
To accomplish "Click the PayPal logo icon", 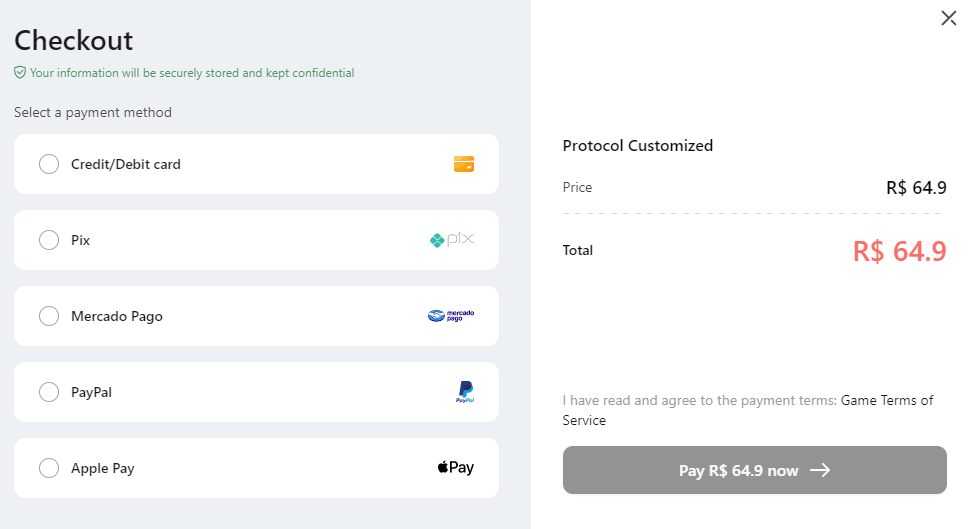I will (465, 392).
